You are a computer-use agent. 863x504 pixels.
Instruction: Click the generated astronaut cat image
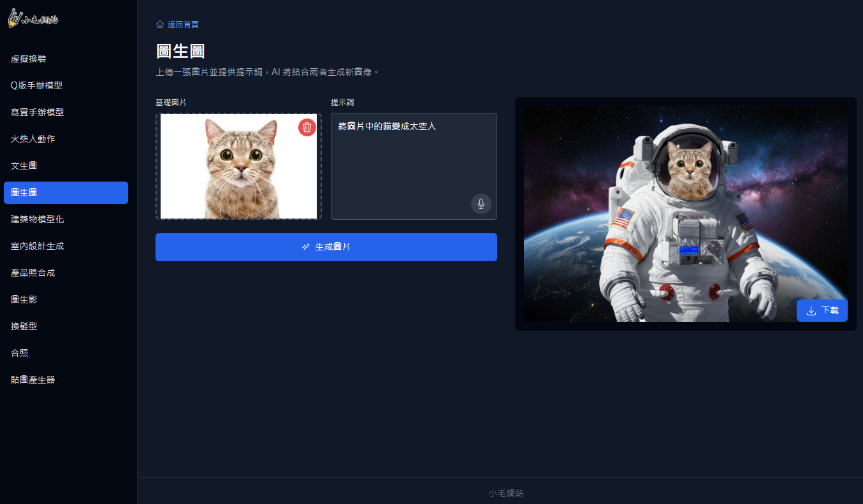(686, 213)
